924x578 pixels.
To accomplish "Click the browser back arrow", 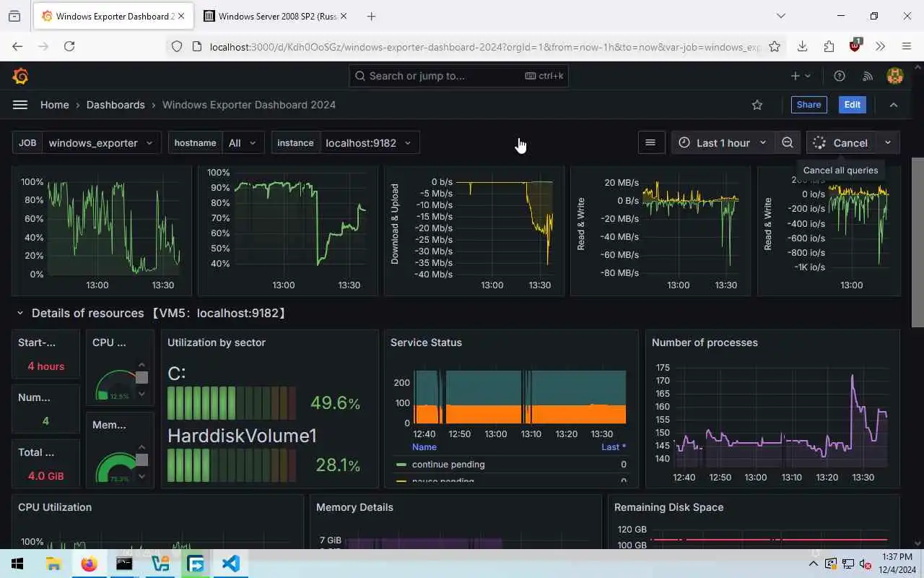I will point(17,46).
